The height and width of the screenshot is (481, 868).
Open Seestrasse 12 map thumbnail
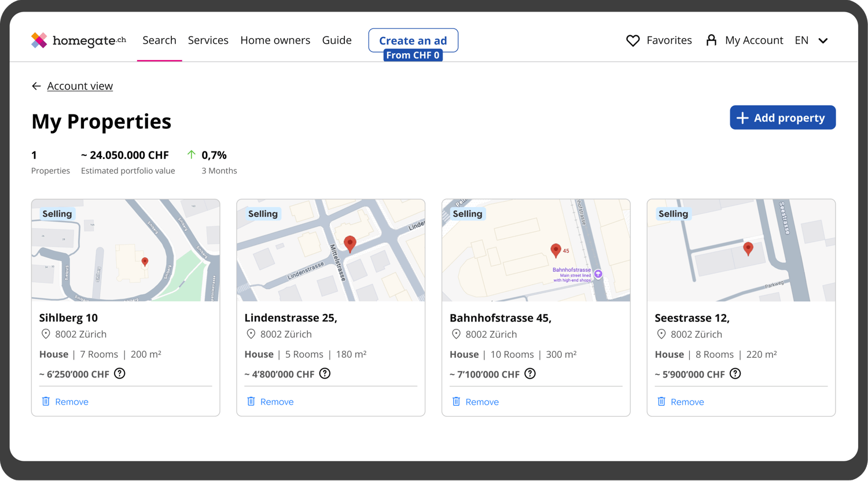[741, 250]
